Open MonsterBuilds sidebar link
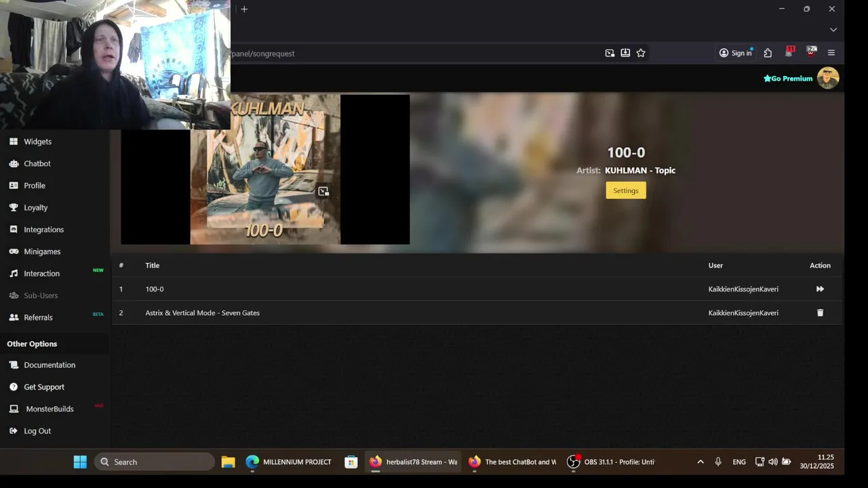This screenshot has height=488, width=868. click(50, 409)
